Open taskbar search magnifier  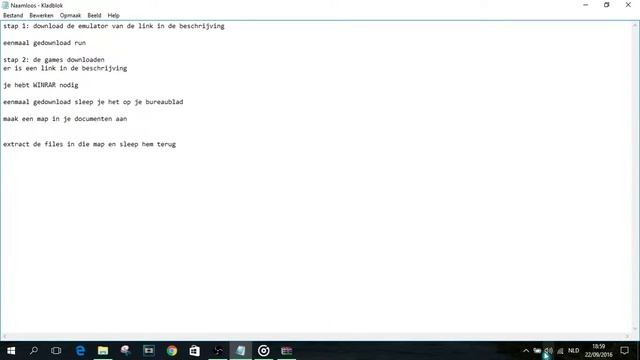point(34,351)
